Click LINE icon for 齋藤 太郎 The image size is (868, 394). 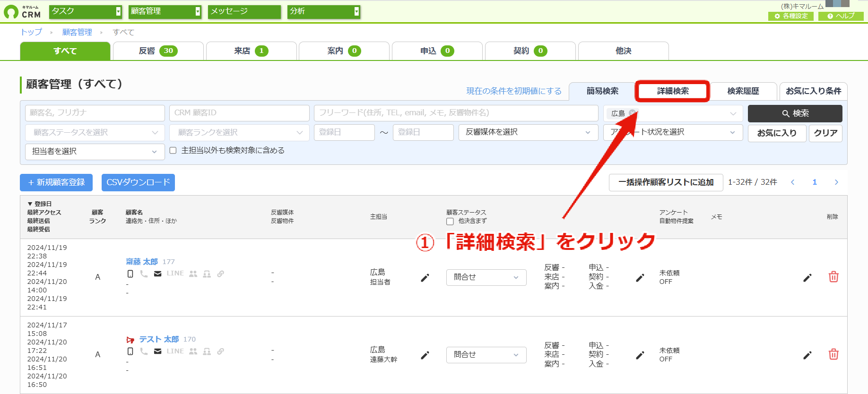pos(175,273)
